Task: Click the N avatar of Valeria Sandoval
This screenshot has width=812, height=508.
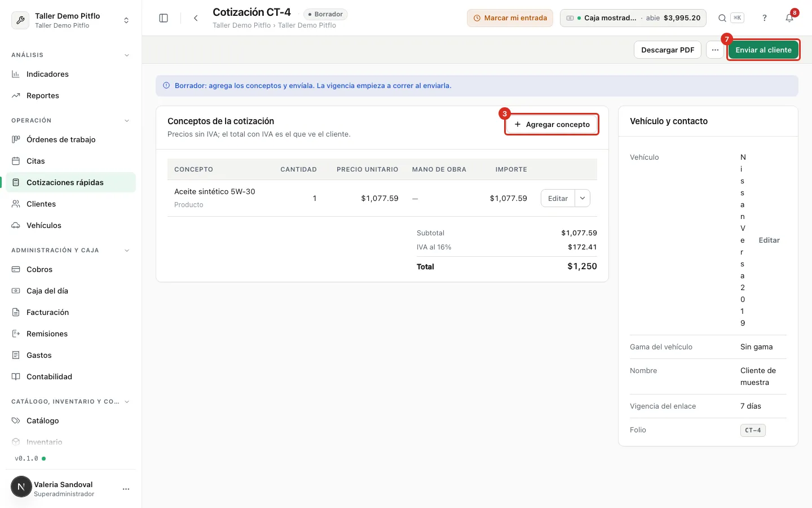Action: tap(21, 487)
